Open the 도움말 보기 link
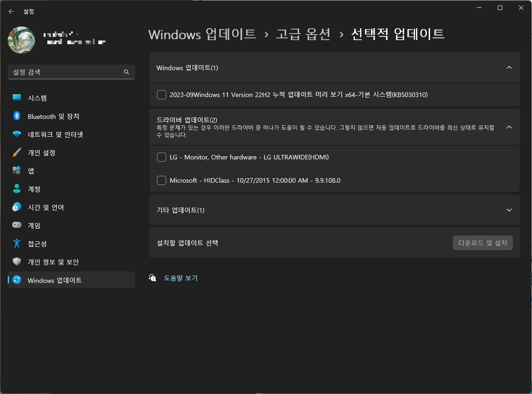 tap(181, 278)
